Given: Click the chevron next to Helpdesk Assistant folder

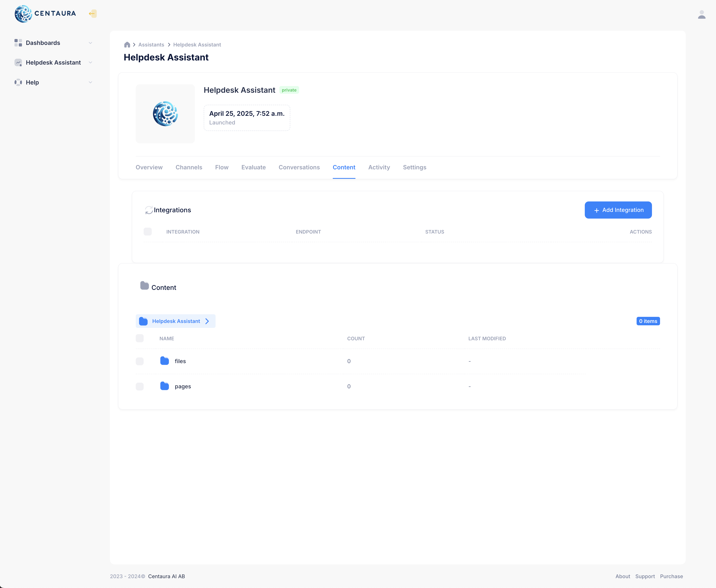Looking at the screenshot, I should (207, 321).
